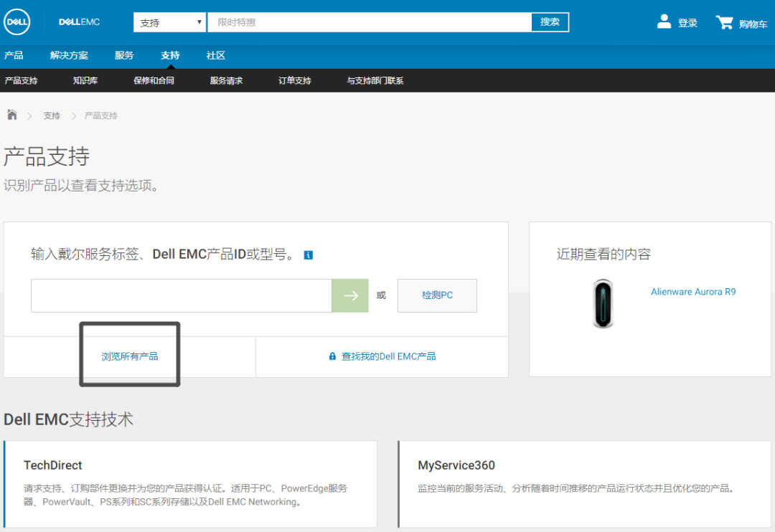Open the 保修和合同 submenu tab
This screenshot has height=532, width=775.
pos(154,80)
